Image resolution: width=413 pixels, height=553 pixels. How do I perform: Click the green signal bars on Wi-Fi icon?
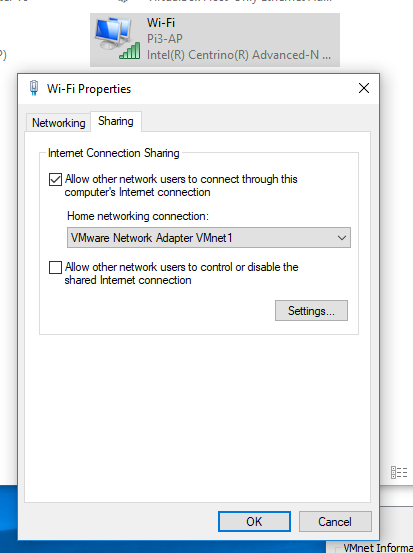[130, 51]
